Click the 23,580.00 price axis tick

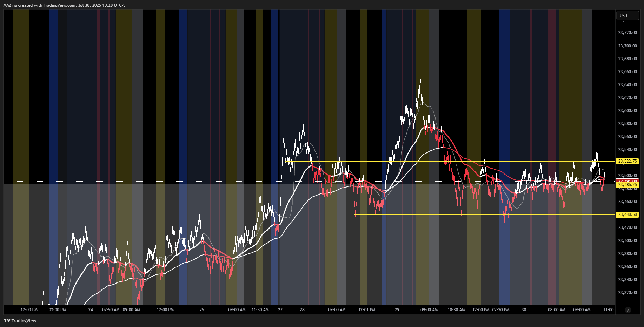pyautogui.click(x=628, y=123)
